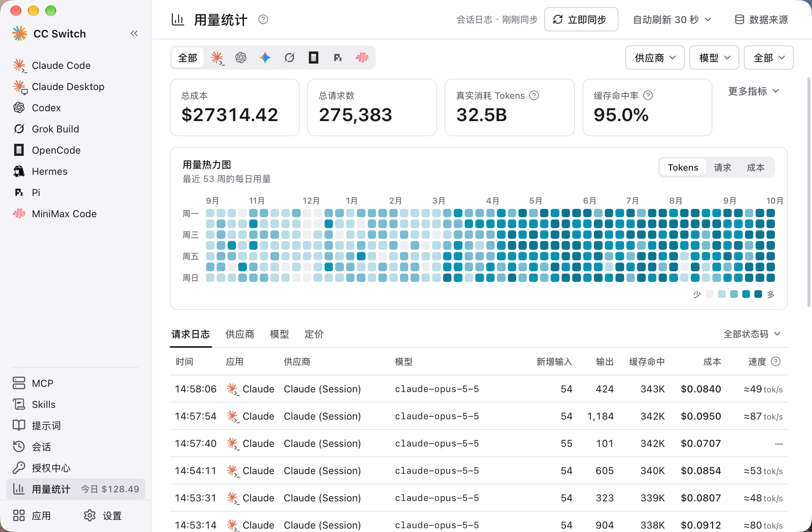812x532 pixels.
Task: Select Claude Desktop in sidebar
Action: (76, 87)
